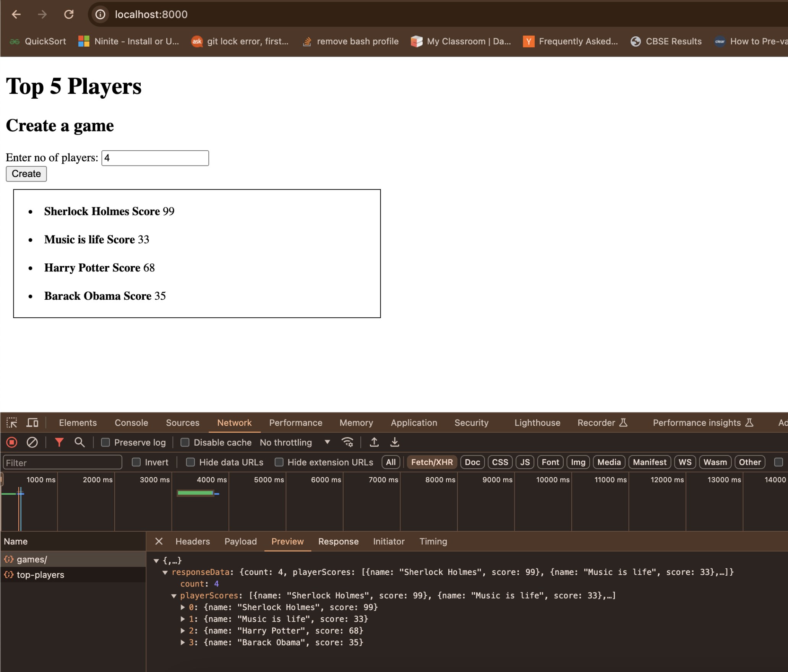
Task: Open the Response tab
Action: (x=338, y=541)
